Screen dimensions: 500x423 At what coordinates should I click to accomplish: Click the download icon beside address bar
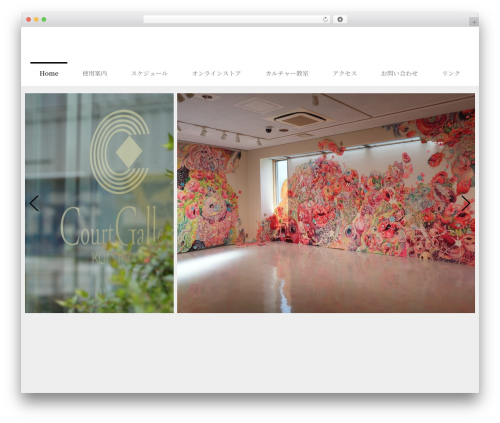click(340, 19)
